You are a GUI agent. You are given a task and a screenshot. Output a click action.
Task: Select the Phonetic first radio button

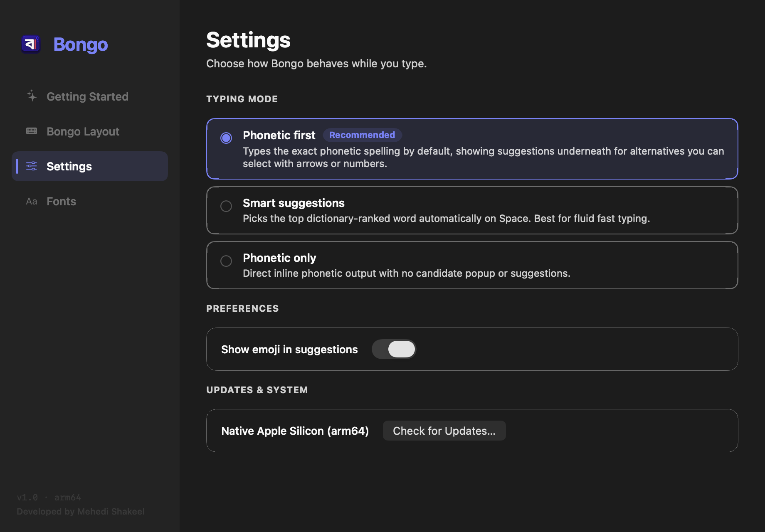click(x=226, y=138)
